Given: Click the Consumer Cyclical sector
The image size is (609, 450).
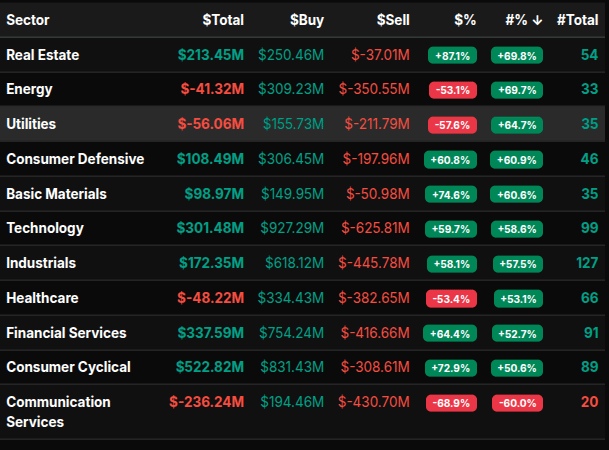Looking at the screenshot, I should coord(68,367).
